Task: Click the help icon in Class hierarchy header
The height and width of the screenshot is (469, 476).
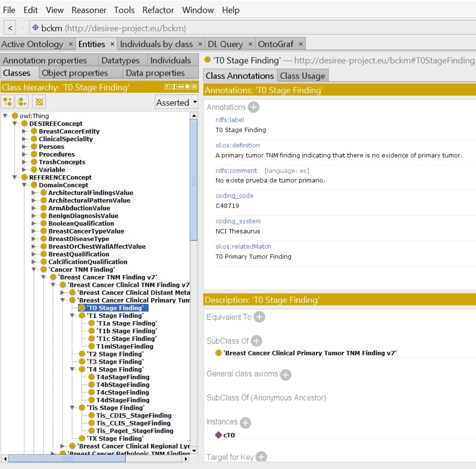Action: 167,87
